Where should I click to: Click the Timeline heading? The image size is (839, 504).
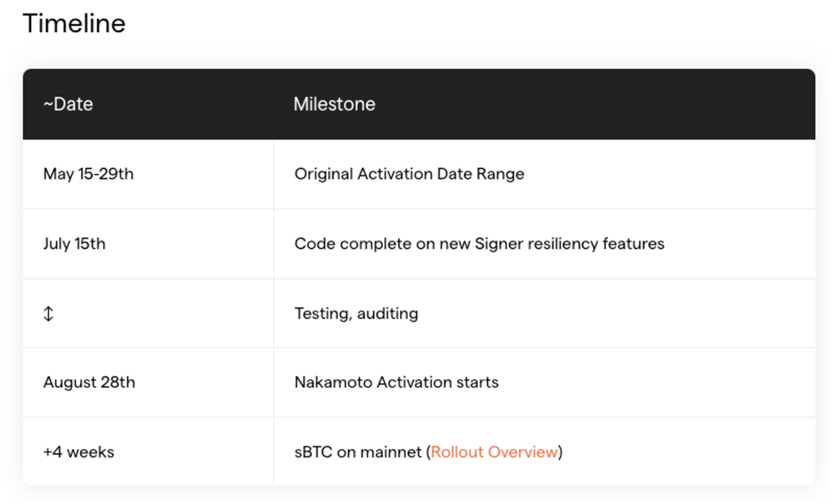[74, 24]
